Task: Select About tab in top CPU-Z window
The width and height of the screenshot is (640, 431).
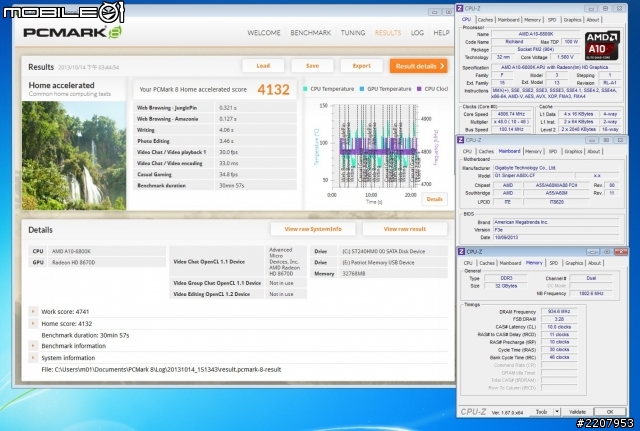Action: tap(593, 20)
